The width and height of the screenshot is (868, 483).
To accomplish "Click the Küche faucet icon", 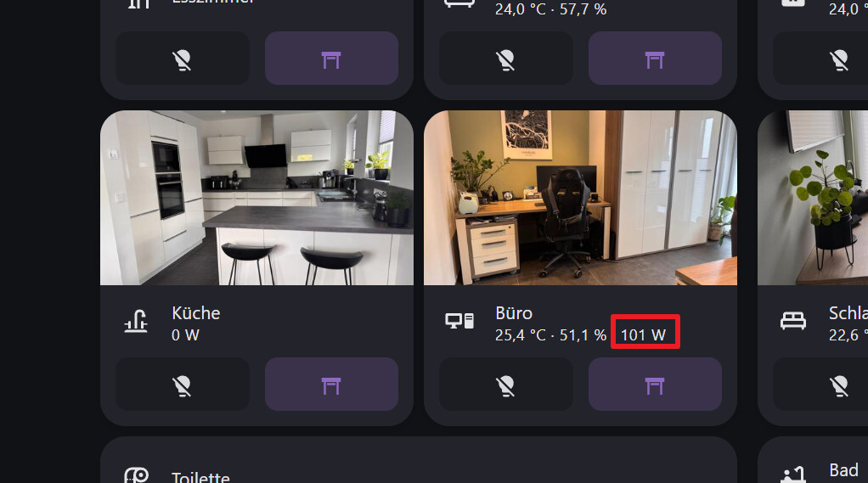I will click(x=136, y=321).
